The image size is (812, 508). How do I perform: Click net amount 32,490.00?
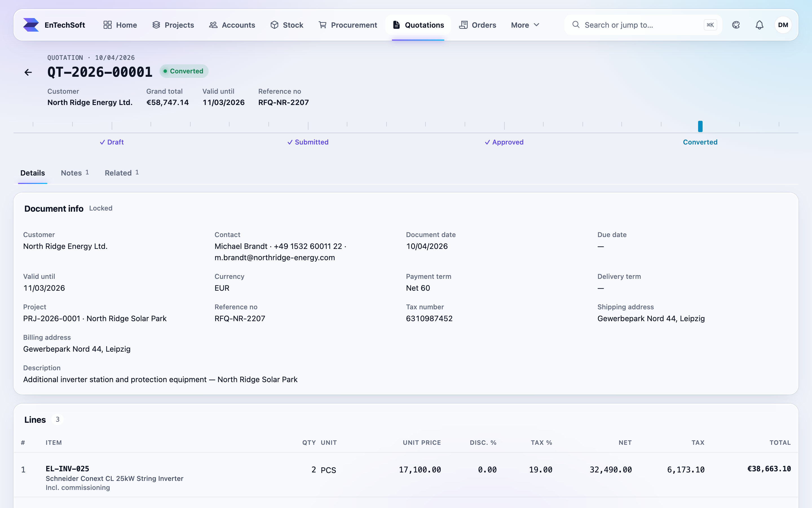pyautogui.click(x=611, y=470)
